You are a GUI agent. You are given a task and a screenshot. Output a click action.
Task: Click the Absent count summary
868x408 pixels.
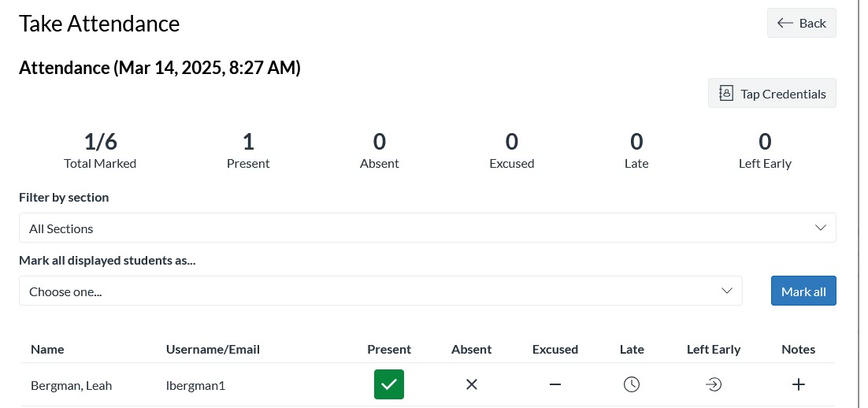pyautogui.click(x=380, y=150)
